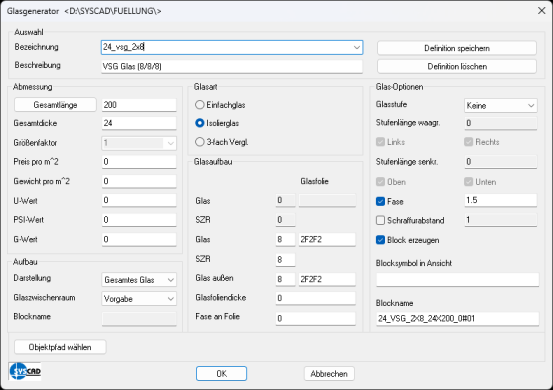The image size is (553, 390).
Task: Click the Bezeichnung text 24_vsg_2x8
Action: pyautogui.click(x=123, y=47)
